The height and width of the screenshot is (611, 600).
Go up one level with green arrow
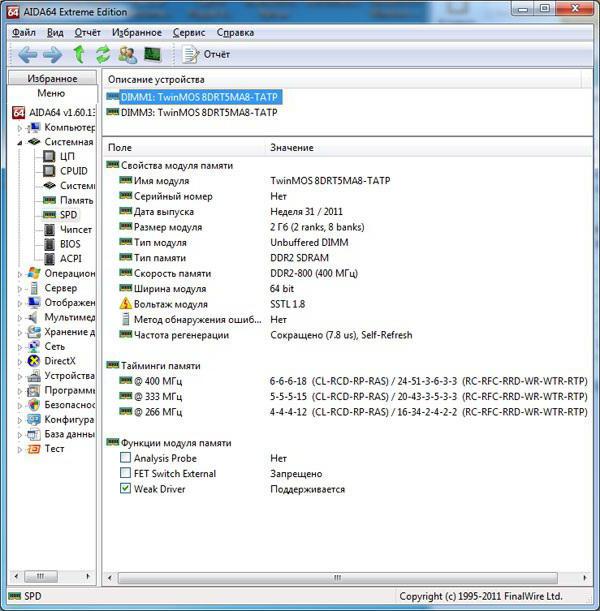pos(79,54)
